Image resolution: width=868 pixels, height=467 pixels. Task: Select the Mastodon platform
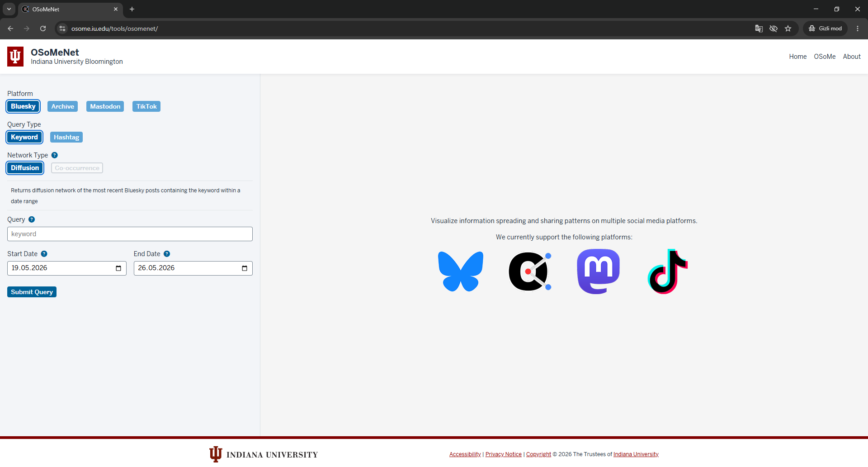pos(105,106)
